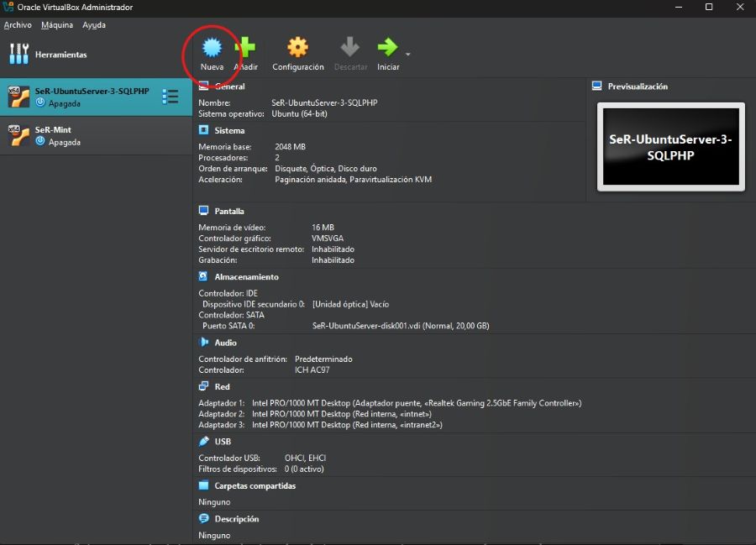
Task: Click the Carpetas compartidas folder icon
Action: pyautogui.click(x=203, y=485)
